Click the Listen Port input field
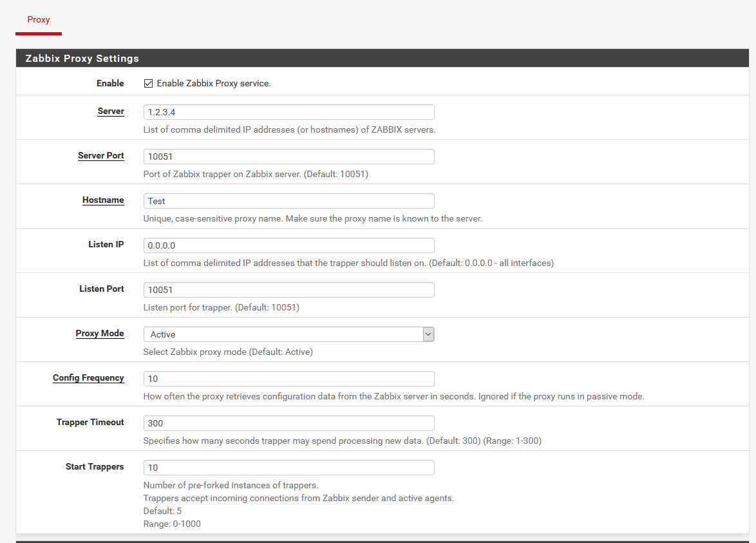The height and width of the screenshot is (543, 756). coord(288,290)
